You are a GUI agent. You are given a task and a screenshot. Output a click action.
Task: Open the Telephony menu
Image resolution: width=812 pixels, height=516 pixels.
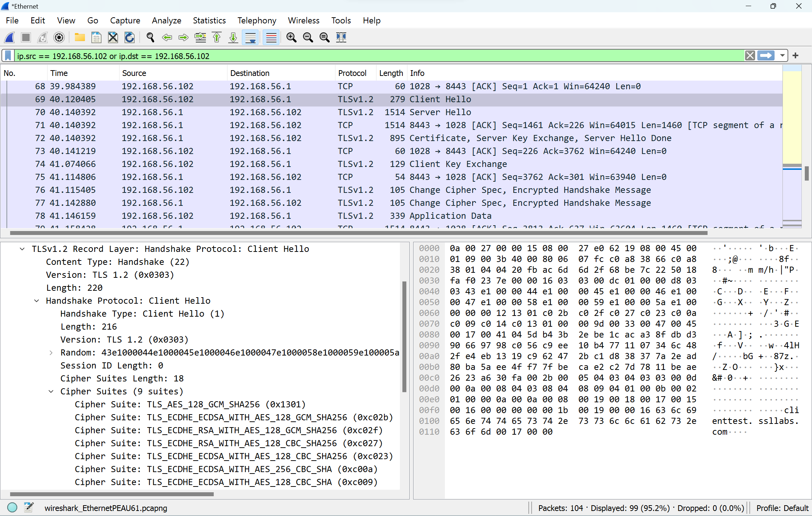pyautogui.click(x=257, y=21)
